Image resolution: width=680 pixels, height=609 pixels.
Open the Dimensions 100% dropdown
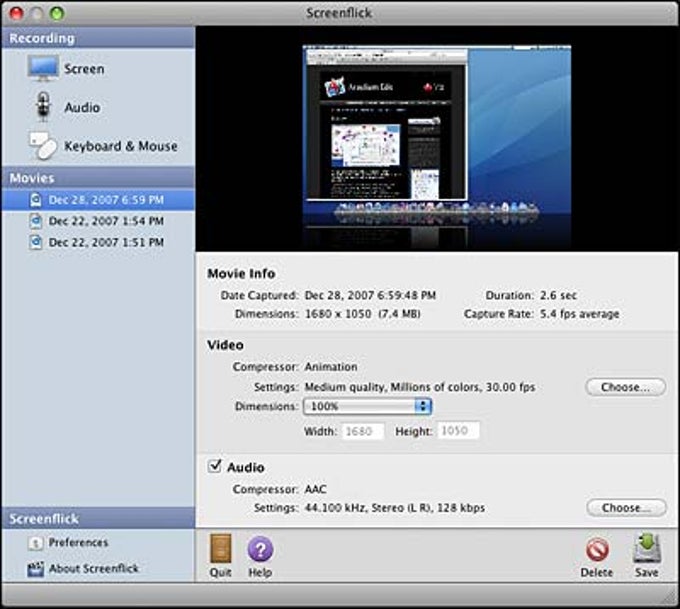click(367, 406)
